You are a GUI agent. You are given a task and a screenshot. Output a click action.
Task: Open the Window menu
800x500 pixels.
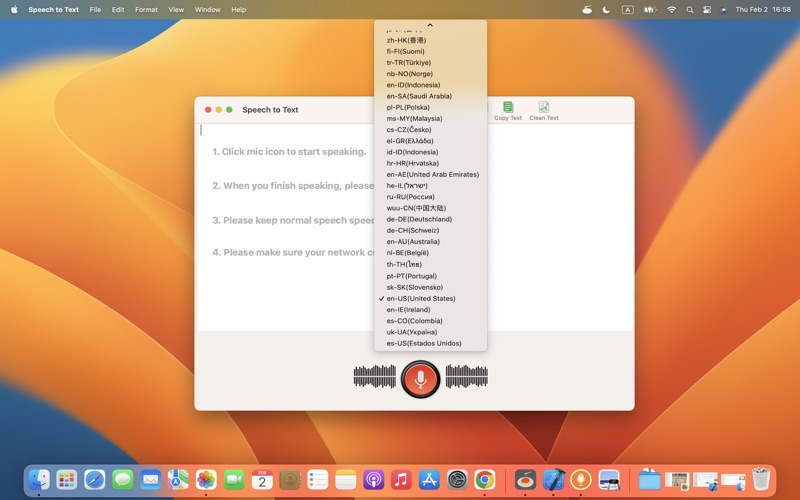(208, 10)
